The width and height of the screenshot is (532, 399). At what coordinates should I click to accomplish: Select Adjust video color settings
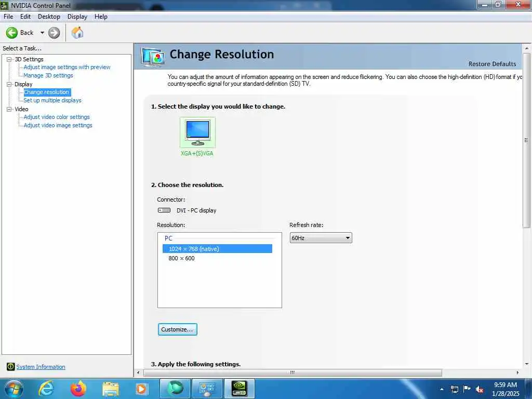point(57,117)
